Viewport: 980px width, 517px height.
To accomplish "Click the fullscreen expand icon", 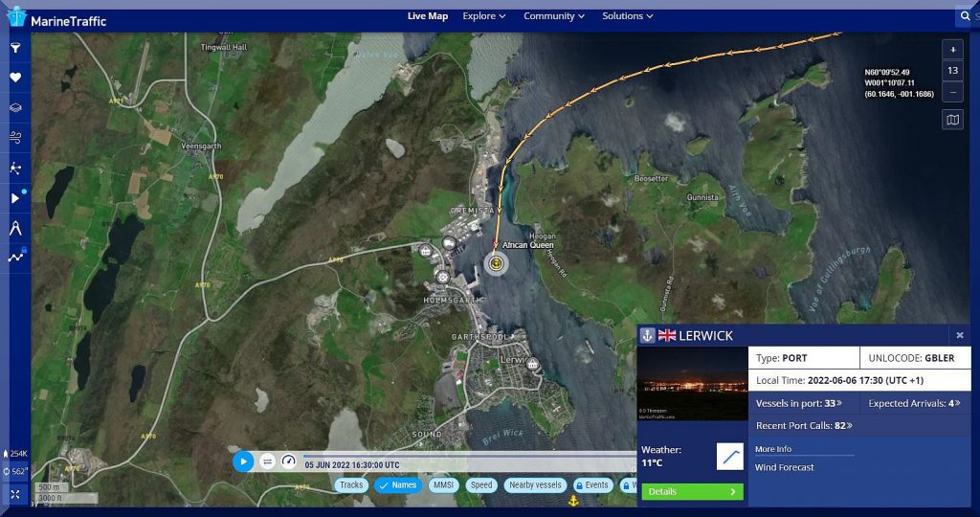I will point(15,494).
